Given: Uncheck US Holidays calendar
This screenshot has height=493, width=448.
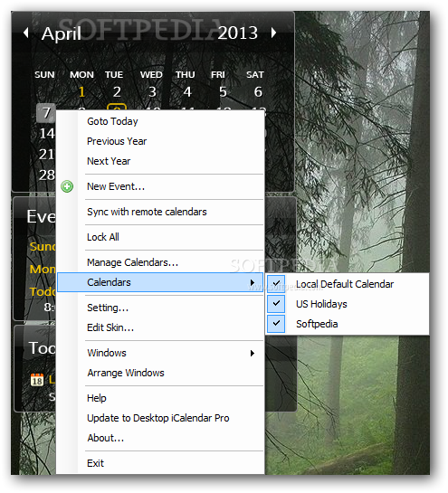Looking at the screenshot, I should click(x=276, y=304).
